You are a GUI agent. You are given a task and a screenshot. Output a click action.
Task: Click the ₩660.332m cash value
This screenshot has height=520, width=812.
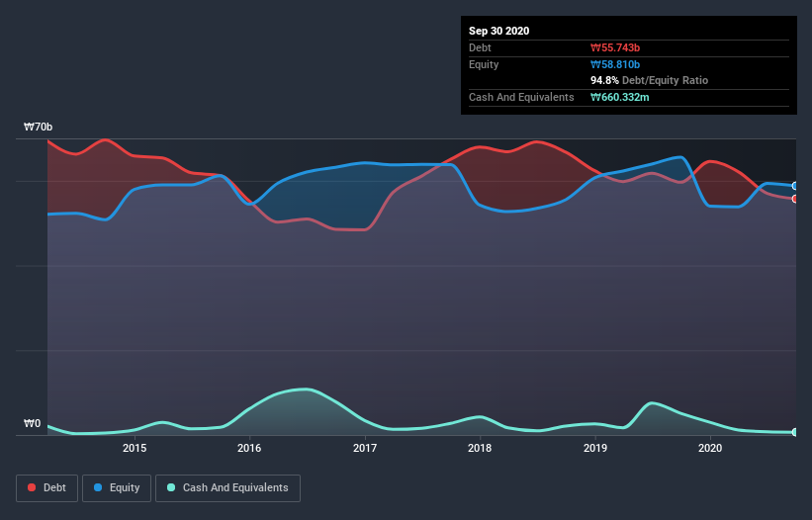(620, 97)
